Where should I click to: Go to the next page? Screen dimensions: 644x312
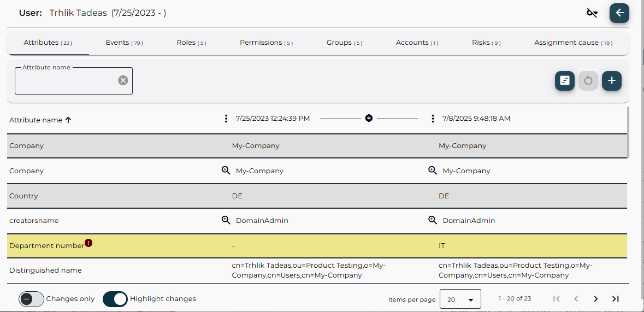pos(596,299)
